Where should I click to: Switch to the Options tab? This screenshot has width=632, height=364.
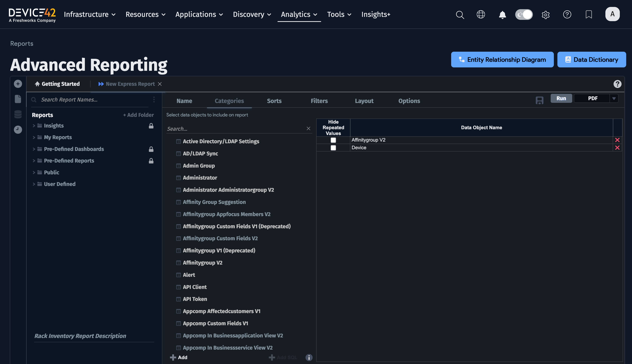409,101
